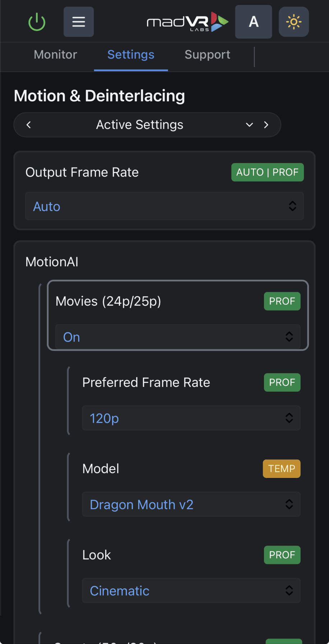Open the Output Frame Rate Auto dropdown

164,206
